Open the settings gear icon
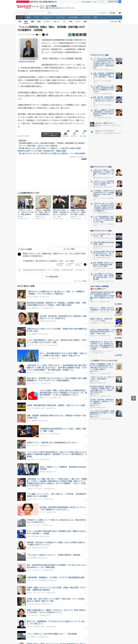 (120, 13)
